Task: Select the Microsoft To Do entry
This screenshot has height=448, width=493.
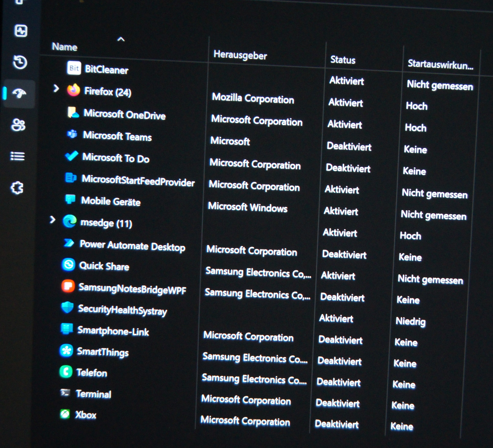Action: click(x=116, y=158)
